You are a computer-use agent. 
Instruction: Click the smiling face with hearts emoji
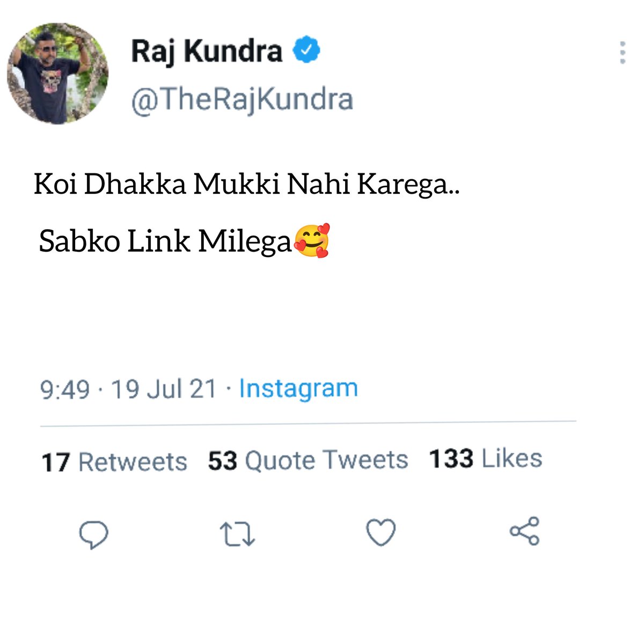pyautogui.click(x=312, y=241)
